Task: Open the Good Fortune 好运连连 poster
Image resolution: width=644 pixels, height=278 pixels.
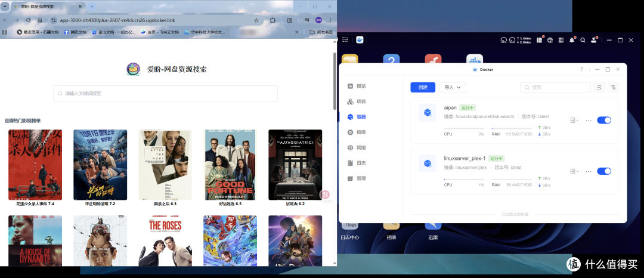Action: point(230,165)
